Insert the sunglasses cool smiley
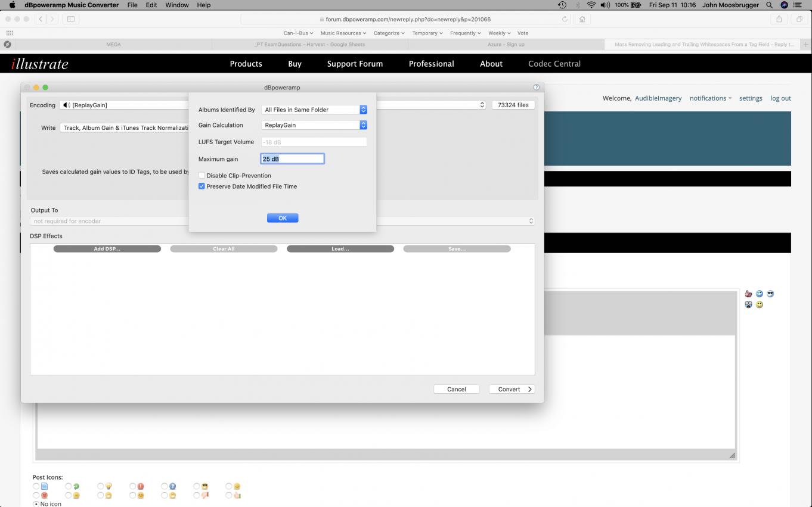Viewport: 812px width, 507px height. click(x=770, y=294)
